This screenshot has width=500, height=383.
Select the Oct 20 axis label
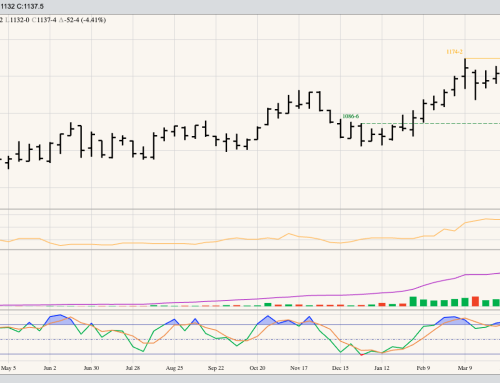257,368
